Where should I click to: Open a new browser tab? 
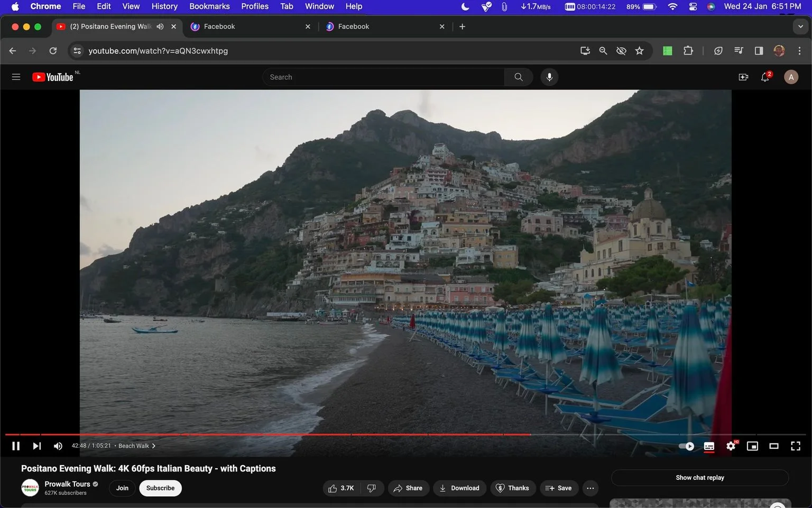[463, 26]
